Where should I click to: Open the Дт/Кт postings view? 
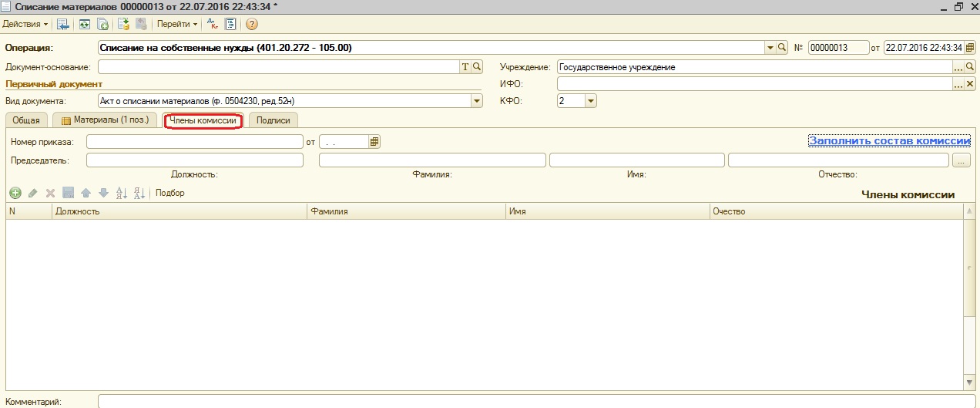point(213,24)
